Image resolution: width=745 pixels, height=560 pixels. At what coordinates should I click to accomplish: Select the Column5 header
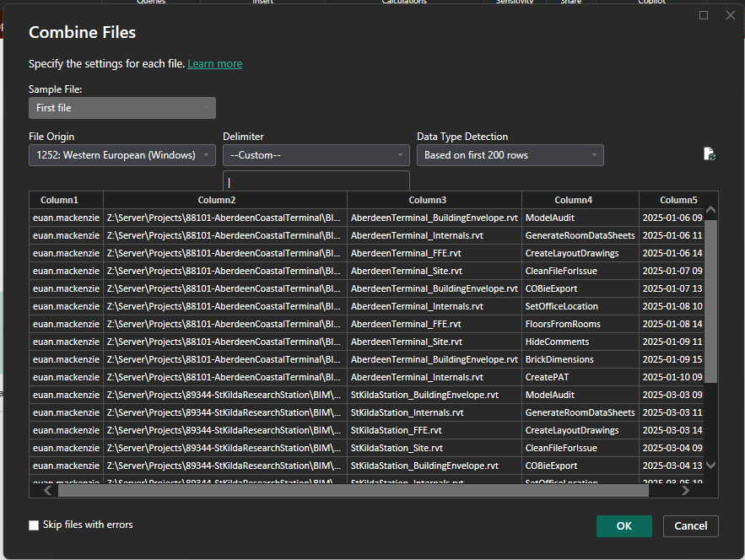pyautogui.click(x=678, y=200)
